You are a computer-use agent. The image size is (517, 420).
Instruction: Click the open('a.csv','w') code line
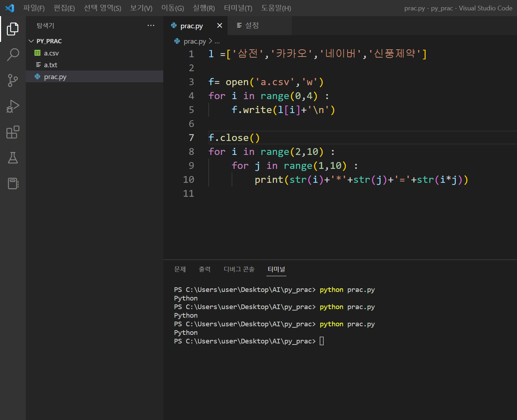pyautogui.click(x=266, y=82)
